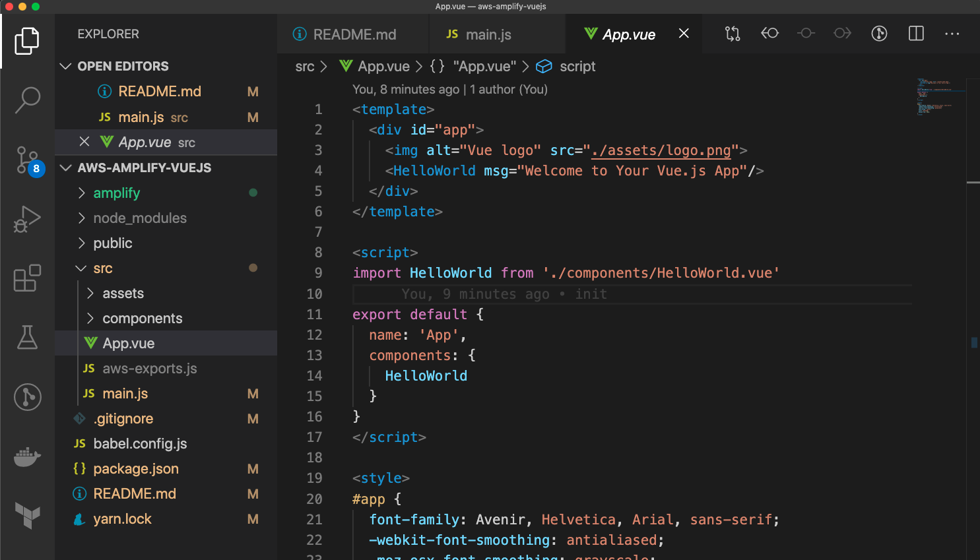This screenshot has width=980, height=560.
Task: Click the middle revision commit icon
Action: click(x=806, y=33)
